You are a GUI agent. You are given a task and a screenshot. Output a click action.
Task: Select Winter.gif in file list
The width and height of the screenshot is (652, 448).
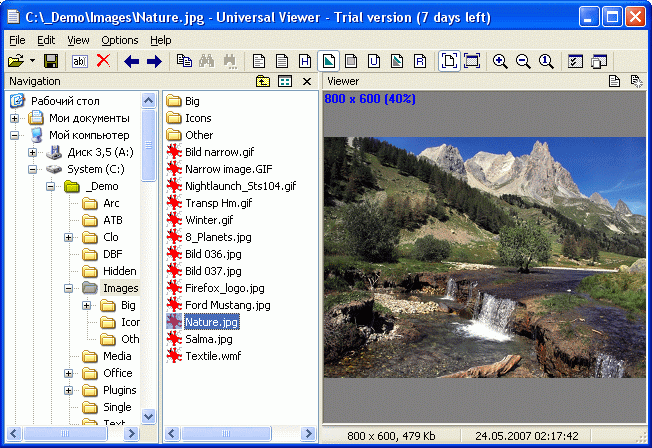pos(209,220)
